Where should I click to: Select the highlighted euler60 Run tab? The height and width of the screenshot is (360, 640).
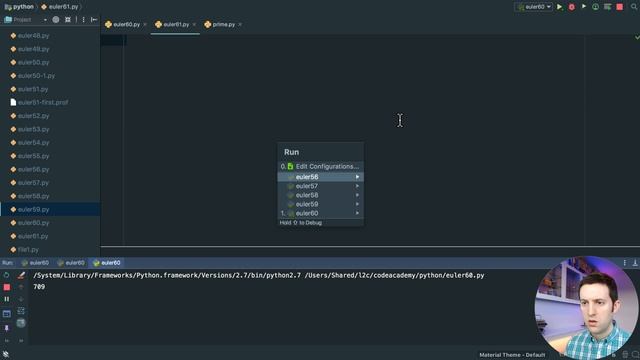click(x=107, y=263)
